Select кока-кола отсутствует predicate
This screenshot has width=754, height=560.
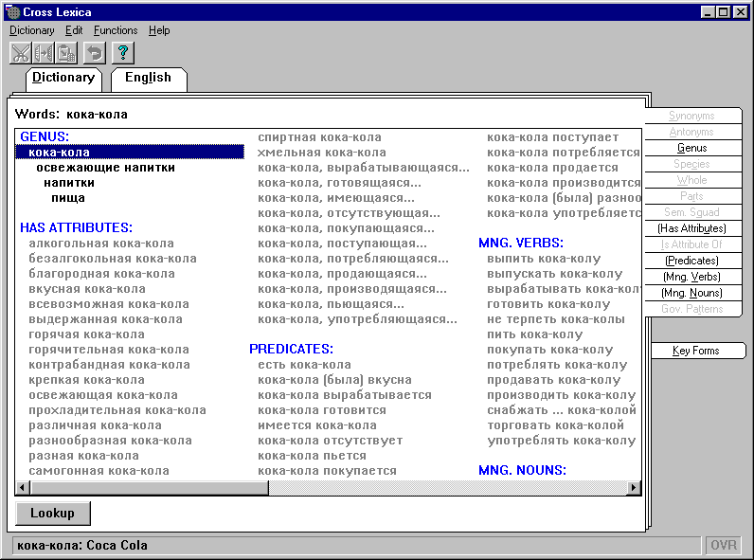[331, 441]
